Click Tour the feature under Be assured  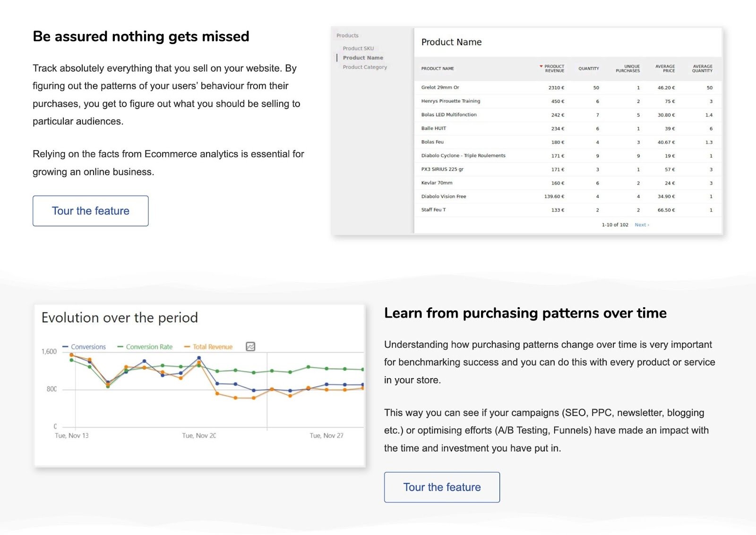point(90,211)
